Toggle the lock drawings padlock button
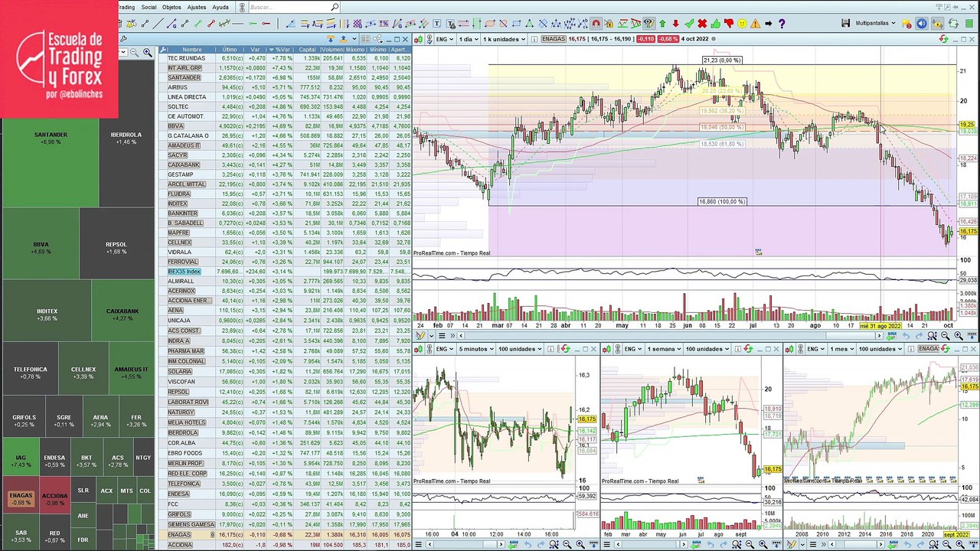This screenshot has width=980, height=551. [x=609, y=24]
